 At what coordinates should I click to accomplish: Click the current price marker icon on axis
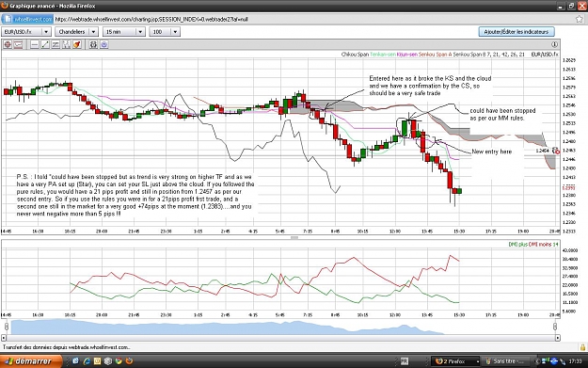click(x=555, y=151)
